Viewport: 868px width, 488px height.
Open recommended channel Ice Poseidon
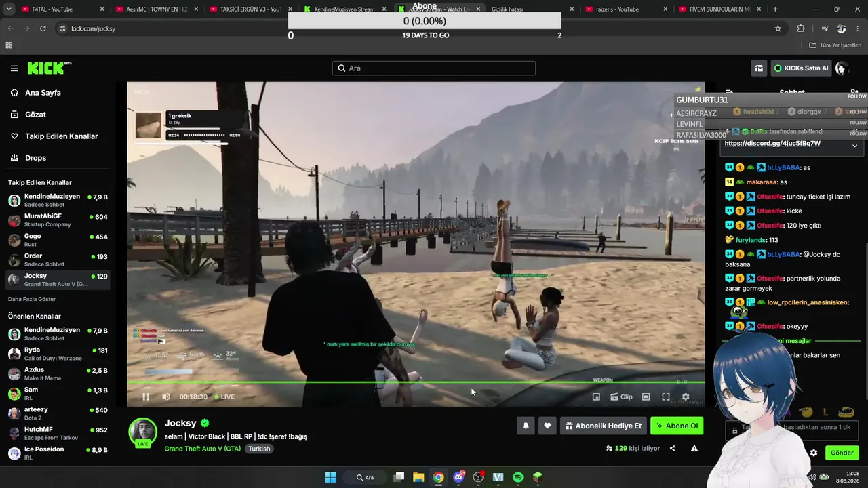[x=58, y=453]
